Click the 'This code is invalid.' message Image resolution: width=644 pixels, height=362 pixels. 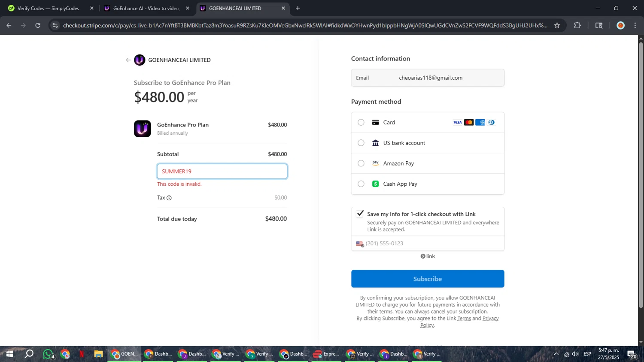[x=179, y=184]
